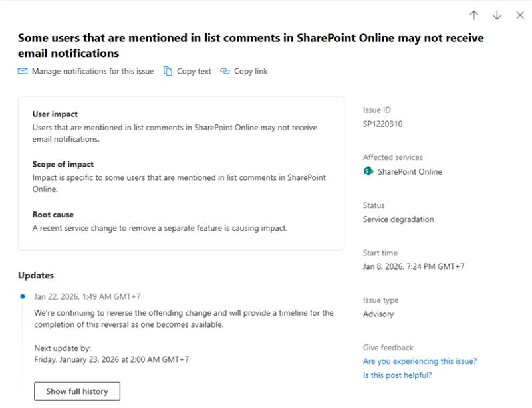Expand updates with Show full history
Viewport: 532px width, 408px height.
pos(76,391)
